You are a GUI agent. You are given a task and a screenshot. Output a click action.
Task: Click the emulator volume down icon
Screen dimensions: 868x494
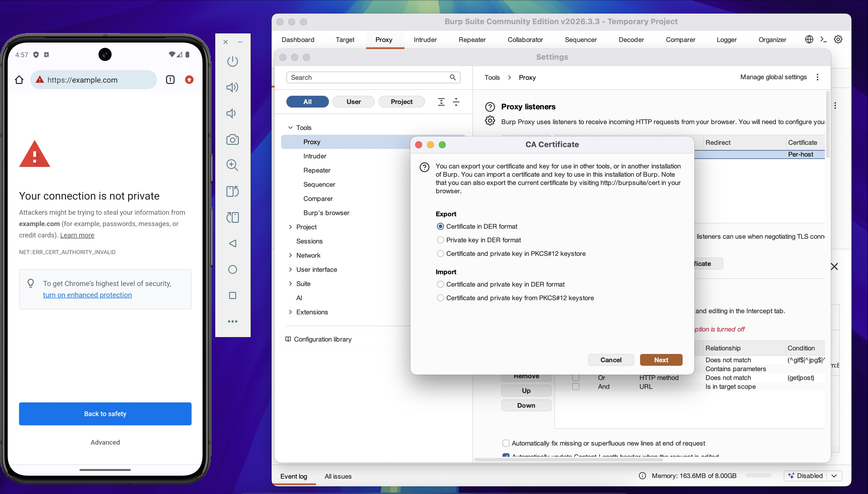tap(231, 113)
